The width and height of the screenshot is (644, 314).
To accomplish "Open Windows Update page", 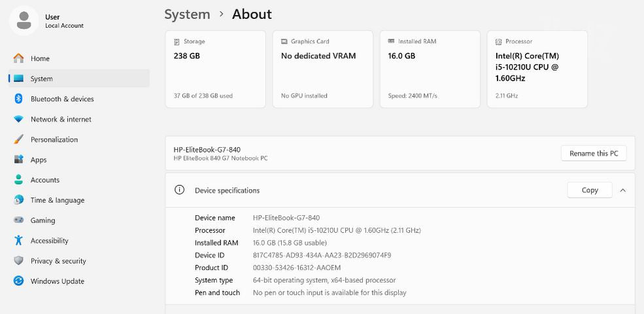I will coord(79,281).
